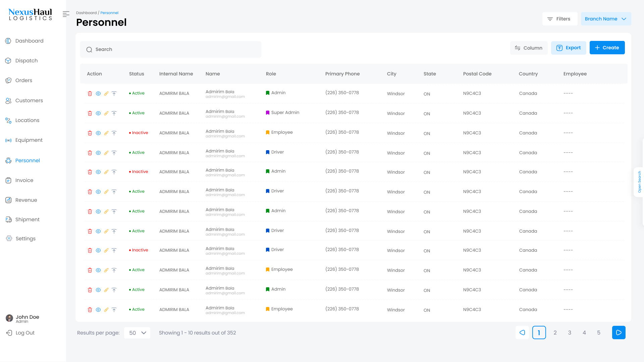Screen dimensions: 644x362
Task: Click John Doe's profile avatar
Action: [x=9, y=318]
